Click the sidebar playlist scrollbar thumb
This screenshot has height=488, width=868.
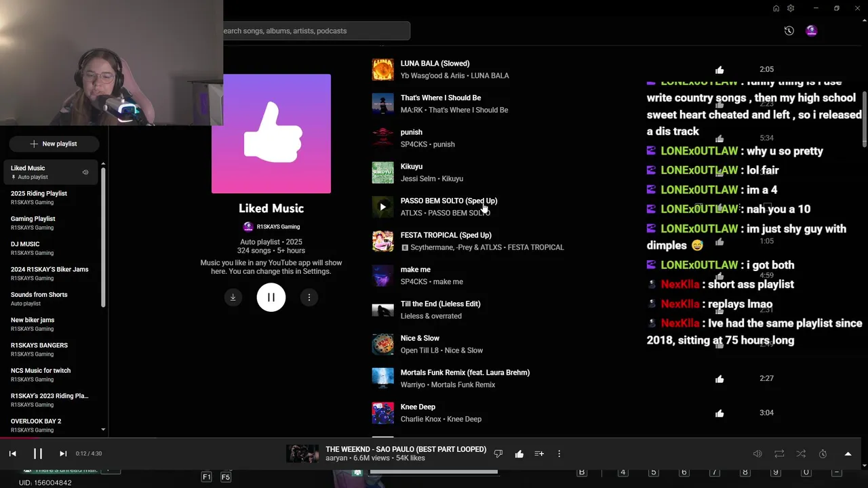(103, 237)
